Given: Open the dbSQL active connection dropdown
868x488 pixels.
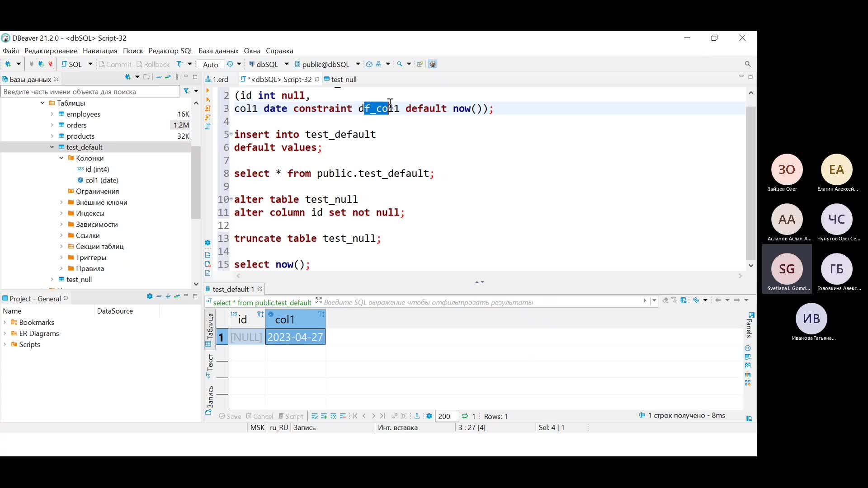Looking at the screenshot, I should click(x=287, y=64).
